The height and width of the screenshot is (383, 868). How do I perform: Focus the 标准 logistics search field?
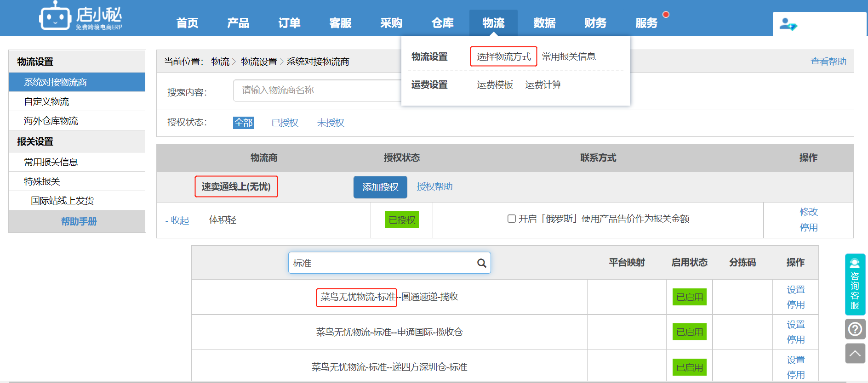[x=389, y=263]
